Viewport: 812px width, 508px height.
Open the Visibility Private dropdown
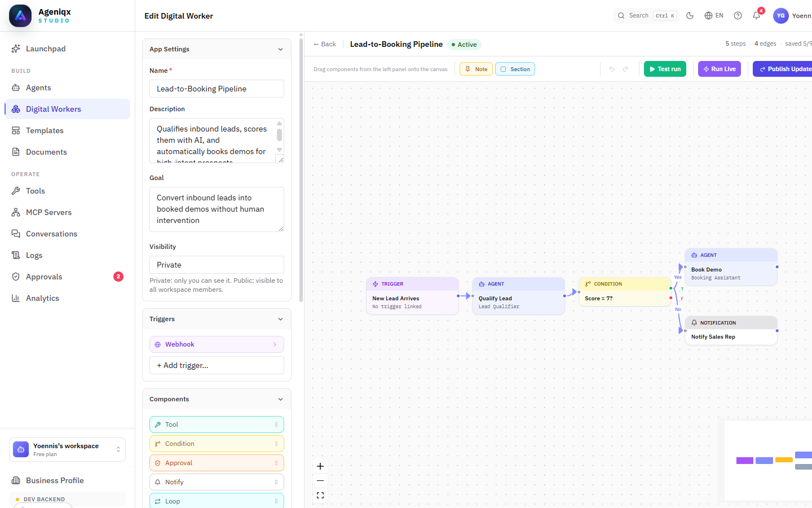tap(217, 265)
